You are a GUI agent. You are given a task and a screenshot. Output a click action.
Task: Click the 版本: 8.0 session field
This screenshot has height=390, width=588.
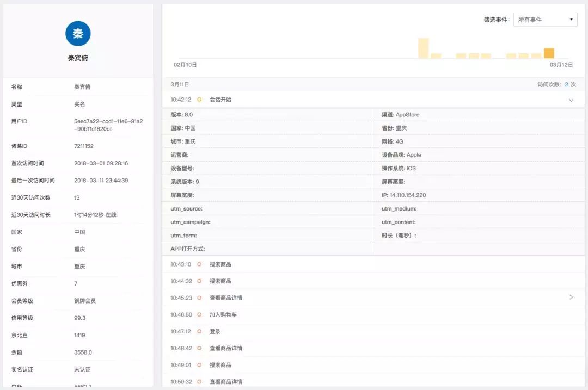(268, 115)
